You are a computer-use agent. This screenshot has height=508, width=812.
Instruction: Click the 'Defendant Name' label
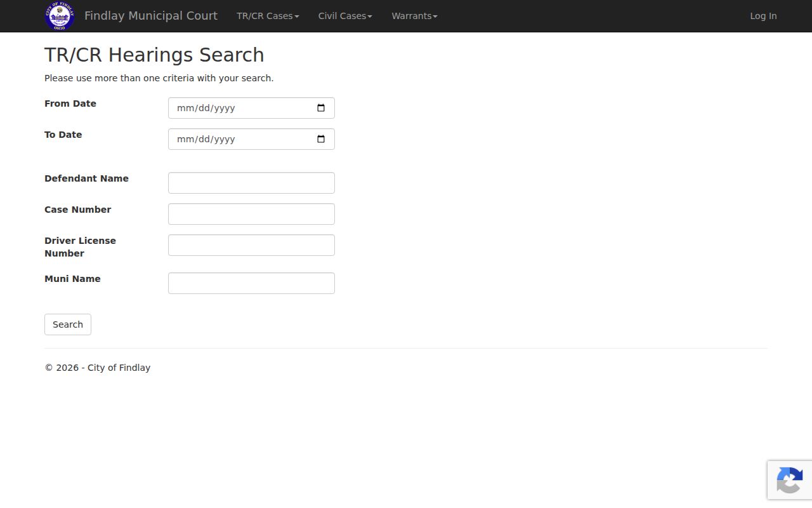click(86, 178)
